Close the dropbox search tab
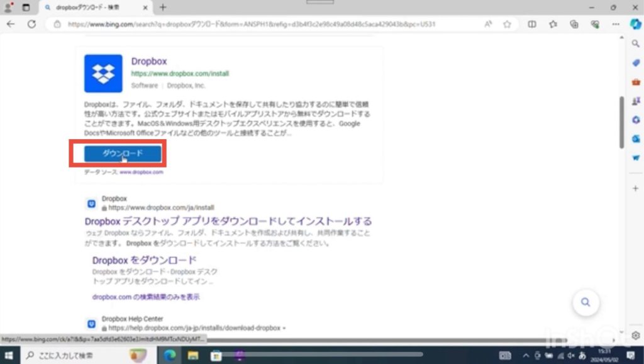This screenshot has height=364, width=644. (x=145, y=8)
